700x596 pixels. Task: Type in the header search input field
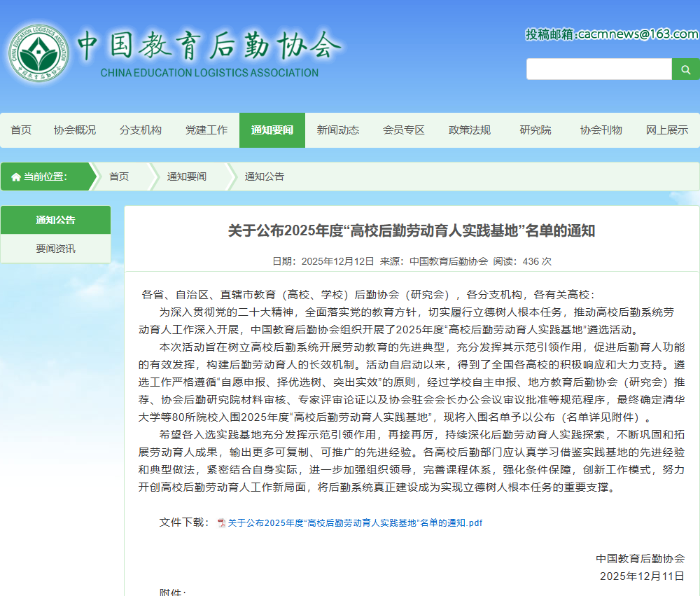click(x=598, y=69)
